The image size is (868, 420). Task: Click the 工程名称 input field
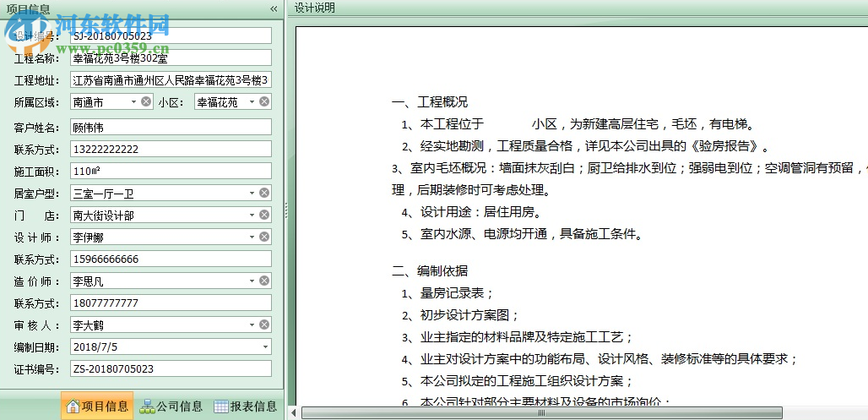(x=171, y=57)
